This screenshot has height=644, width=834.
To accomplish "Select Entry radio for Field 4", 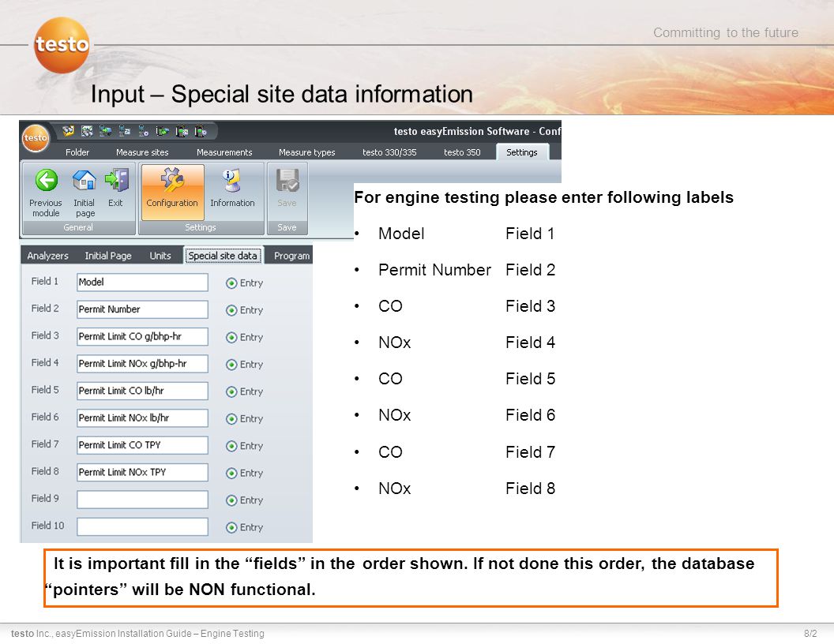I will pos(231,365).
